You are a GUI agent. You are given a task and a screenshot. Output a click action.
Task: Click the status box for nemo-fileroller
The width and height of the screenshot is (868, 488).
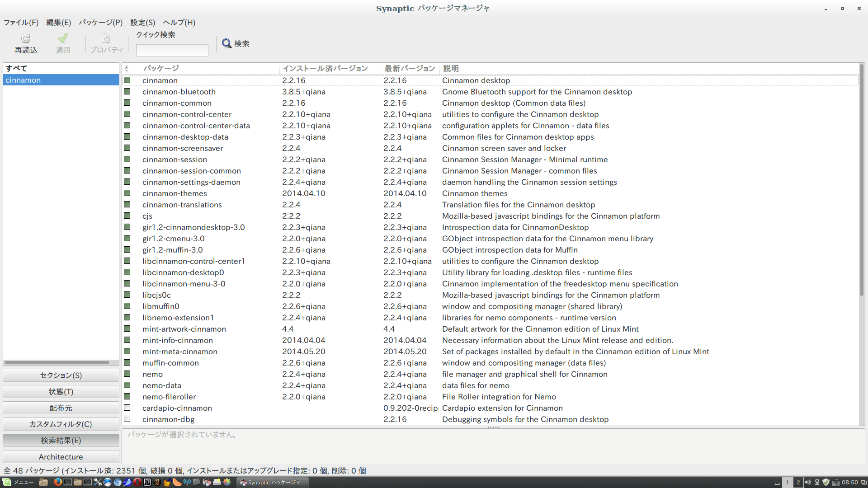127,396
